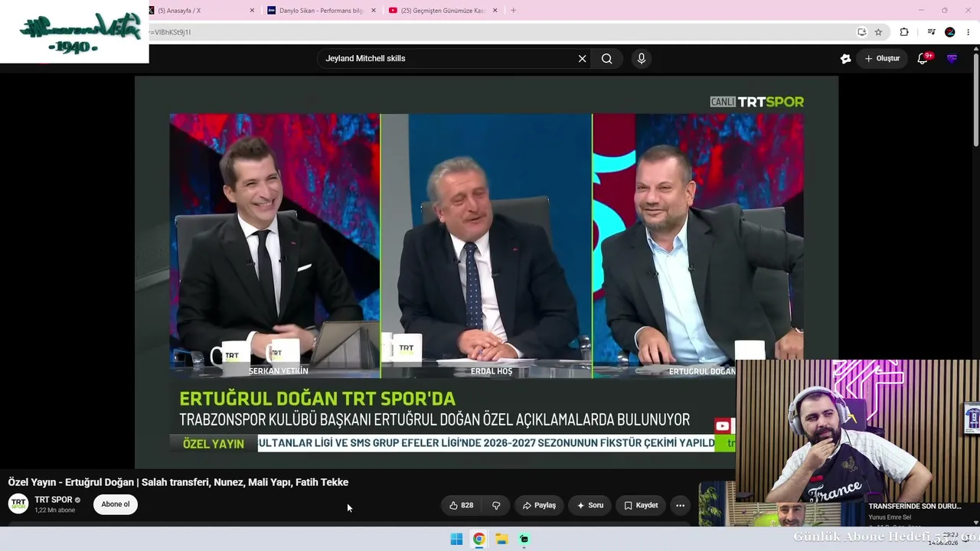Screen dimensions: 980x551
Task: Like the video with 828 likes
Action: pos(461,505)
